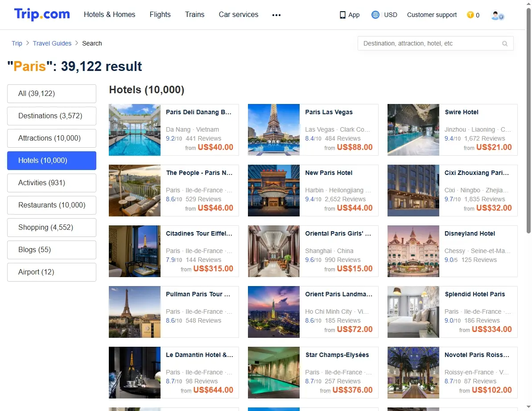The height and width of the screenshot is (411, 532).
Task: Open Hotels & Homes menu
Action: (x=110, y=15)
